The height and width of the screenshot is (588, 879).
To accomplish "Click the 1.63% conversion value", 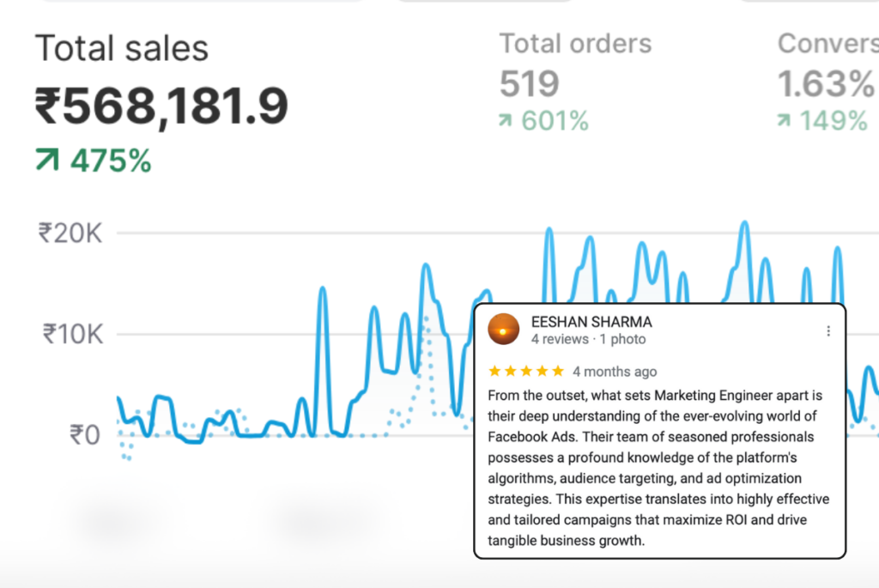I will pos(826,84).
